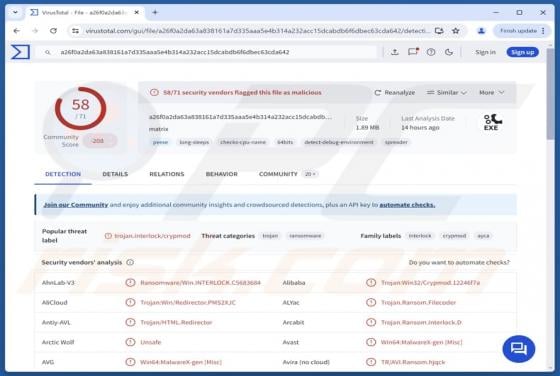Click the automate checks link
Image resolution: width=560 pixels, height=376 pixels.
407,205
